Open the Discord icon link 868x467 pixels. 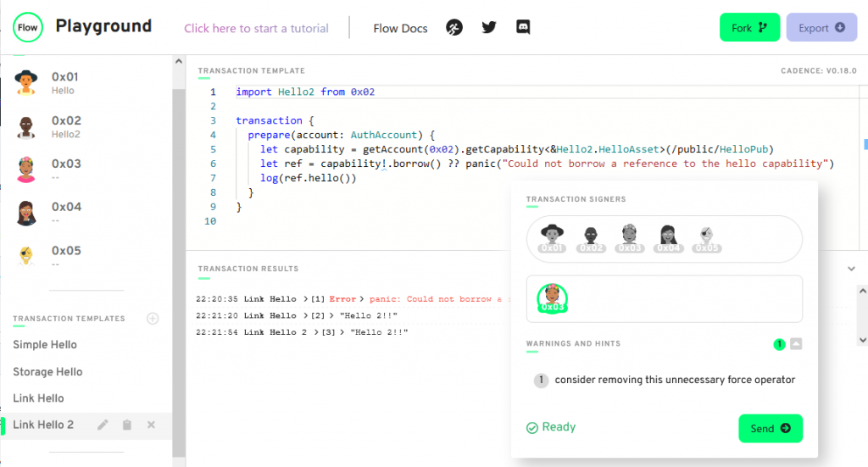[523, 28]
